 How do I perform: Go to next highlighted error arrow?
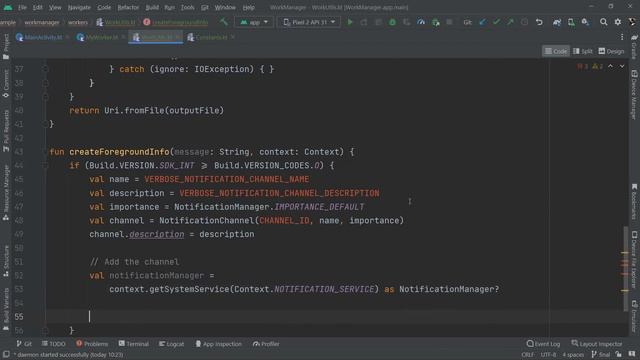(x=622, y=66)
